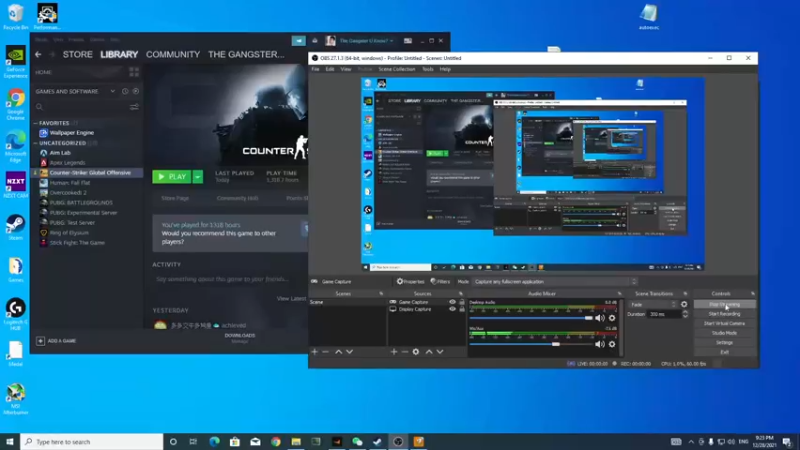Viewport: 800px width, 450px height.
Task: Open Settings from OBS Controls
Action: click(724, 342)
